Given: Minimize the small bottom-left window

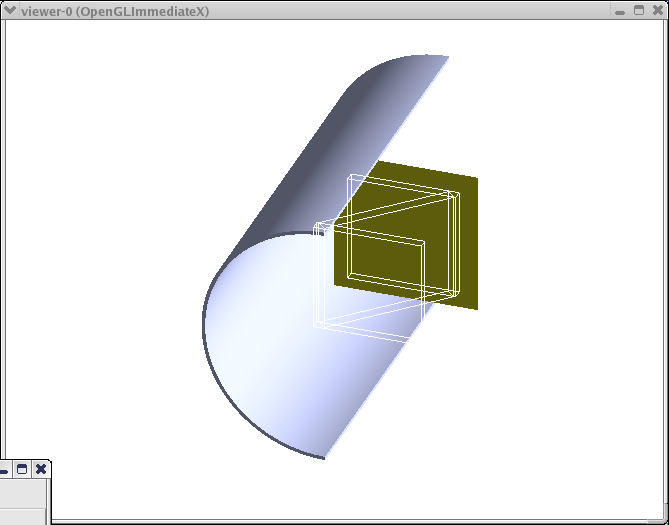Looking at the screenshot, I should coord(4,469).
